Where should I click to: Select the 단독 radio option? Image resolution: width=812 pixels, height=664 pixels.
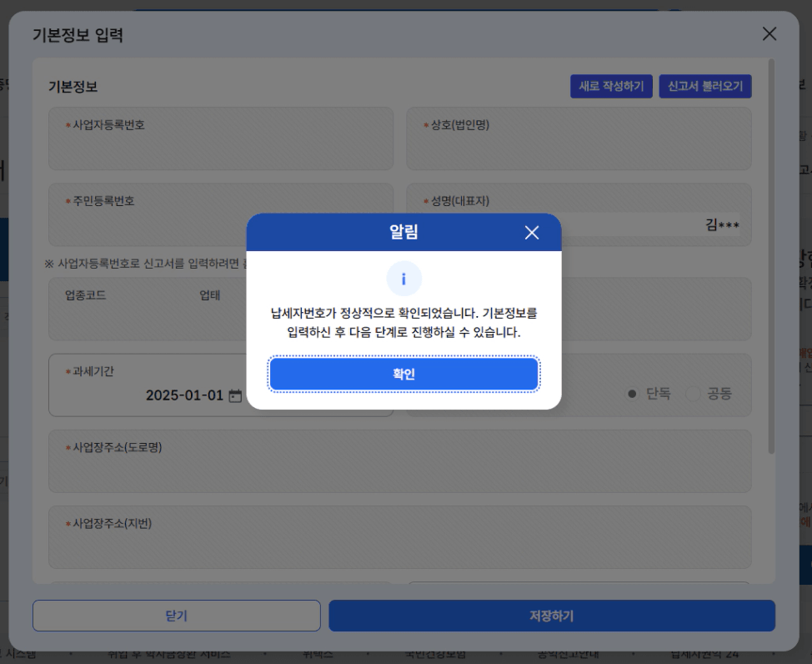[633, 394]
